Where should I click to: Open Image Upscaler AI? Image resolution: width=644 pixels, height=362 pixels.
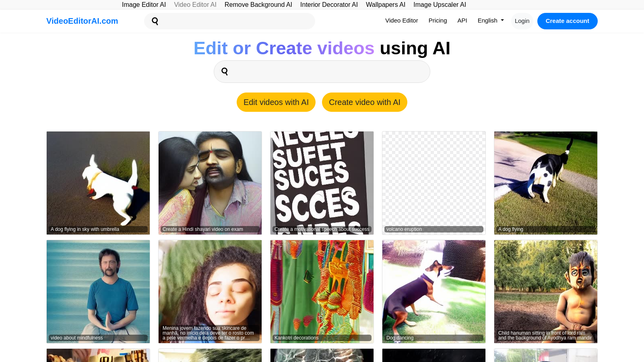coord(440,4)
